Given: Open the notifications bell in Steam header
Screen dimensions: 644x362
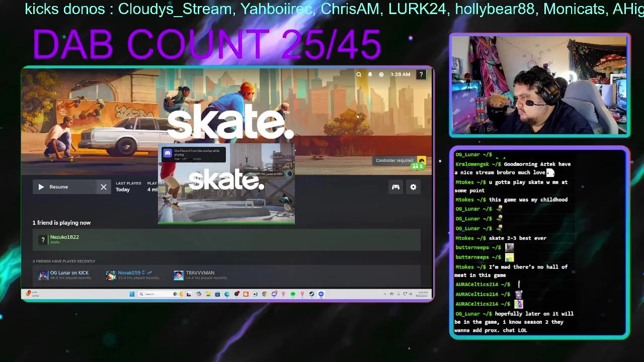Looking at the screenshot, I should coord(370,74).
